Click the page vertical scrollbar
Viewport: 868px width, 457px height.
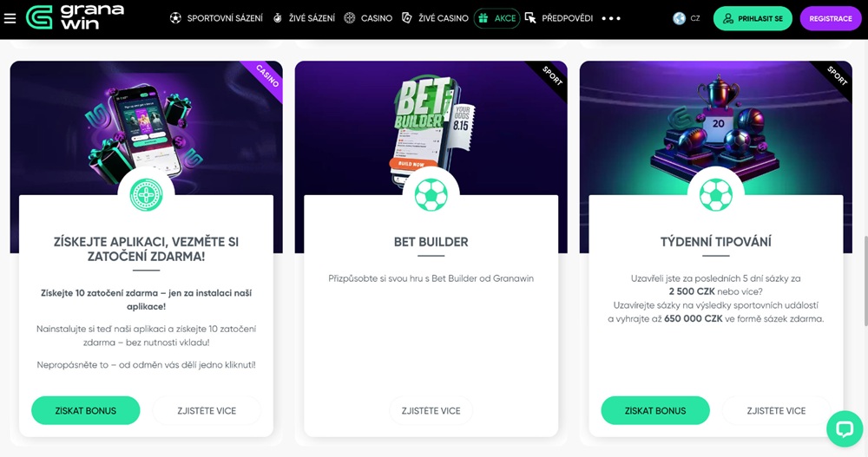[x=865, y=281]
